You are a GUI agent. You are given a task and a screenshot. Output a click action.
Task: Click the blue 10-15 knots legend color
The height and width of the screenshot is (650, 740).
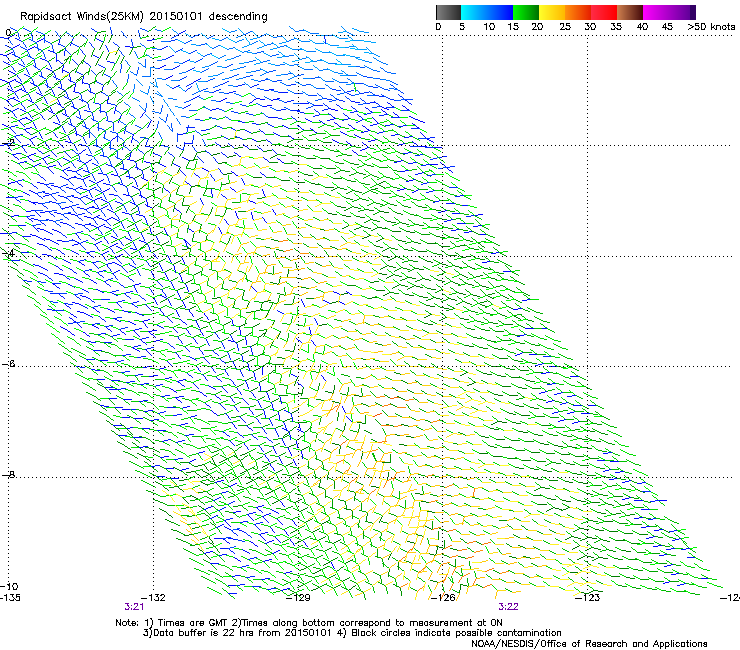(x=500, y=12)
